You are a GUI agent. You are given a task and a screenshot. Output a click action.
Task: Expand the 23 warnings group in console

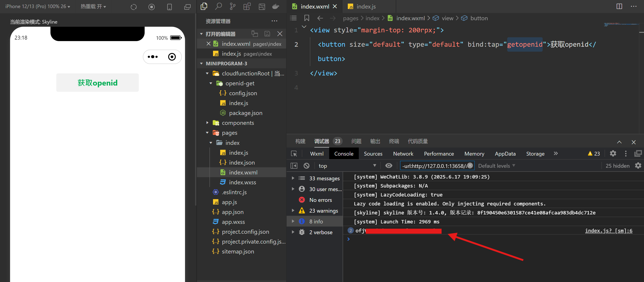click(x=293, y=210)
